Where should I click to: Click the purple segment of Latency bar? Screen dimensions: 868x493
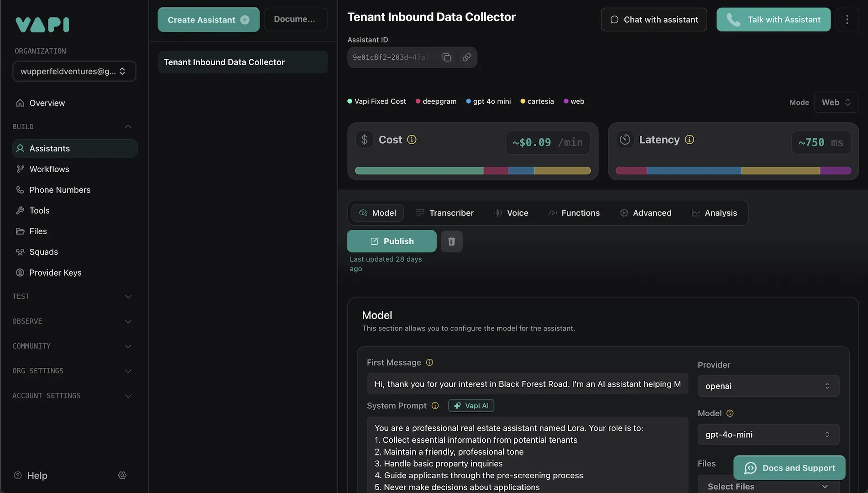point(836,171)
